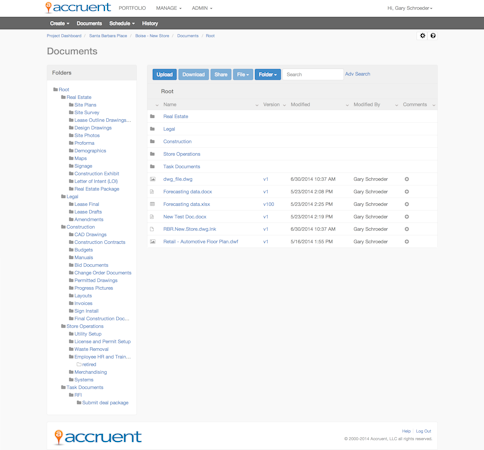
Task: Click the folder icon beside Real Estate row
Action: pyautogui.click(x=152, y=116)
